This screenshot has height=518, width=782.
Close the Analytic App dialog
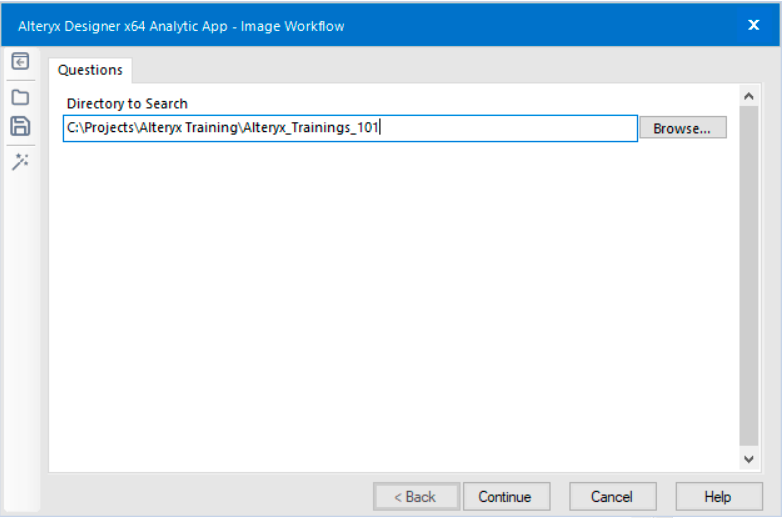coord(754,25)
